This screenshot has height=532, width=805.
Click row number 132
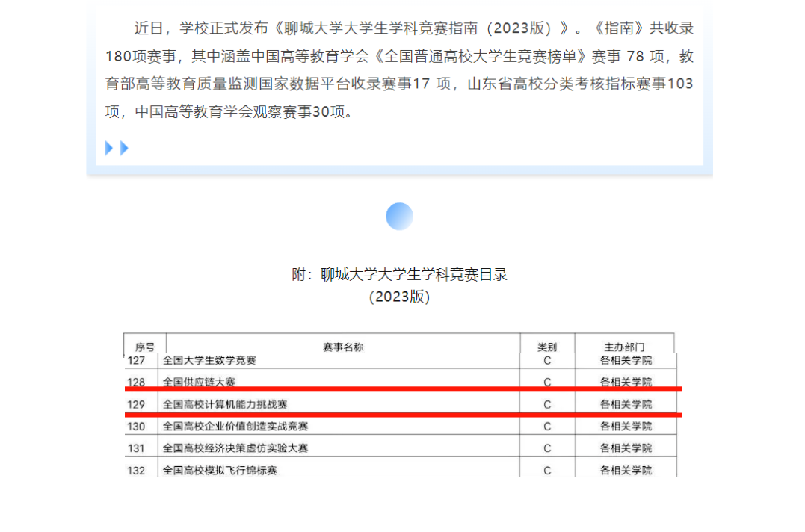click(136, 471)
